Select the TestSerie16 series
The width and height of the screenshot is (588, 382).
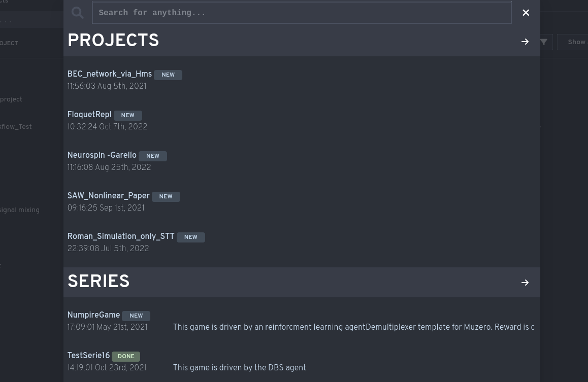click(x=88, y=356)
